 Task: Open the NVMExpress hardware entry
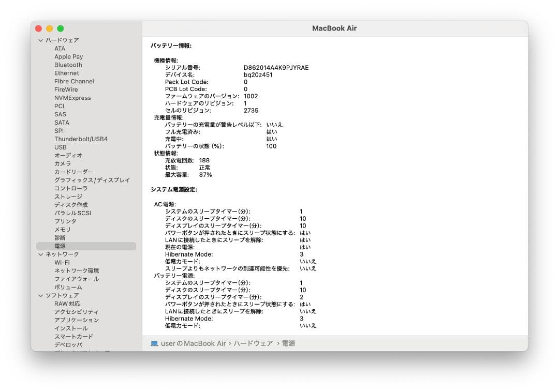[72, 98]
